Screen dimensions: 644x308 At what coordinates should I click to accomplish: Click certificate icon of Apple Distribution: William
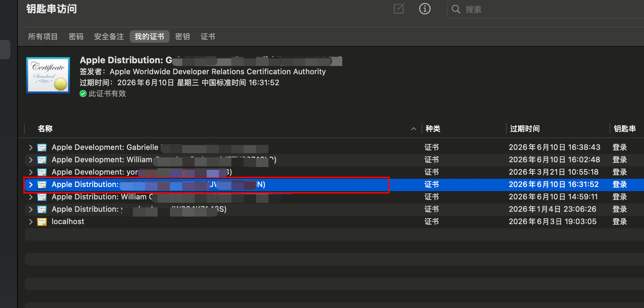point(42,197)
